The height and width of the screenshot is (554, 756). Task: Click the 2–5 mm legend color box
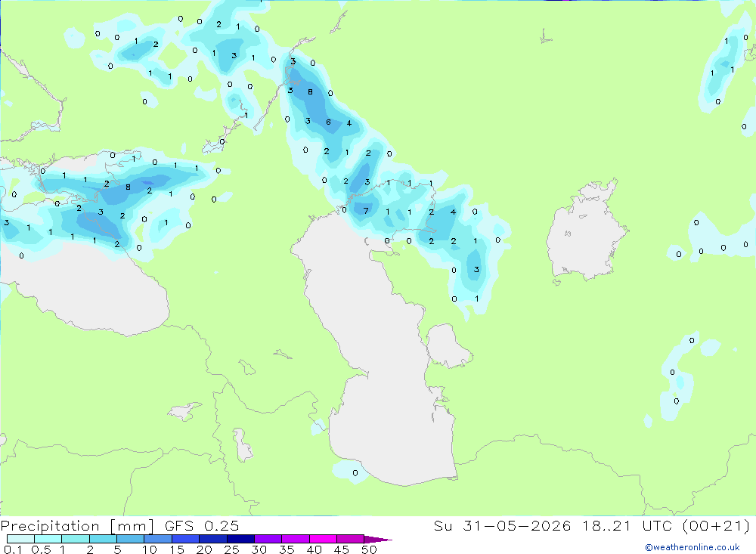(x=103, y=539)
